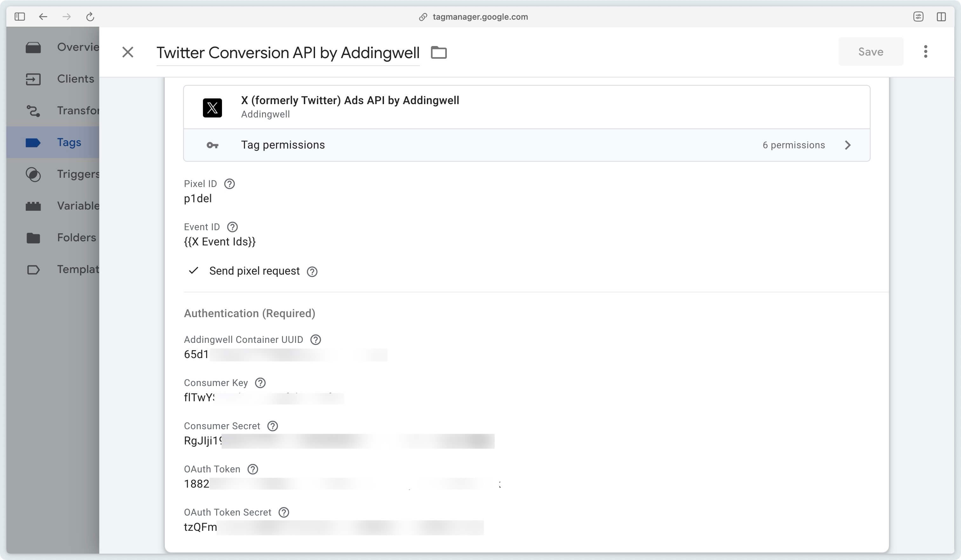This screenshot has height=560, width=961.
Task: Click the Overview sidebar icon
Action: [33, 48]
